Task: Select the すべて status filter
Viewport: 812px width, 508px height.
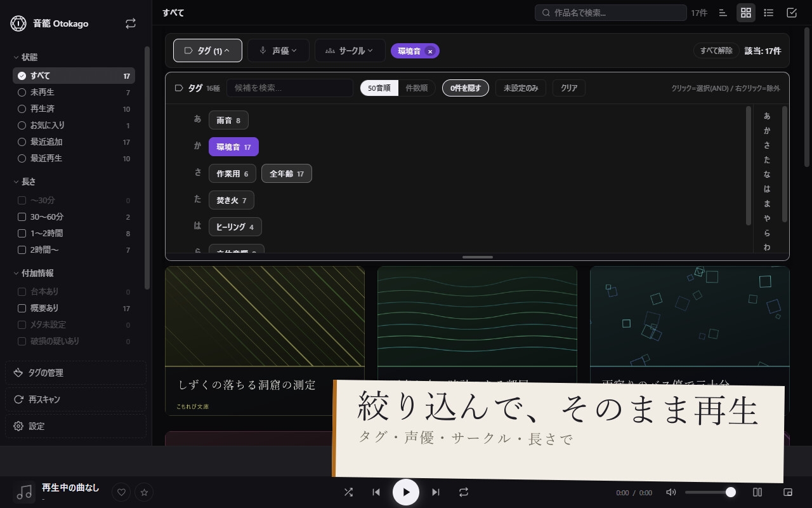Action: coord(74,76)
